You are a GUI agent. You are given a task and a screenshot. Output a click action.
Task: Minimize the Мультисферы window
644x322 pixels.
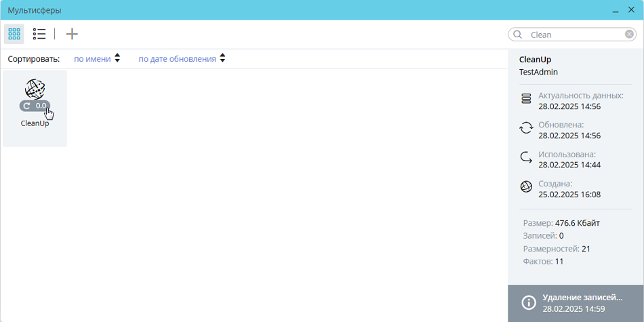click(616, 11)
